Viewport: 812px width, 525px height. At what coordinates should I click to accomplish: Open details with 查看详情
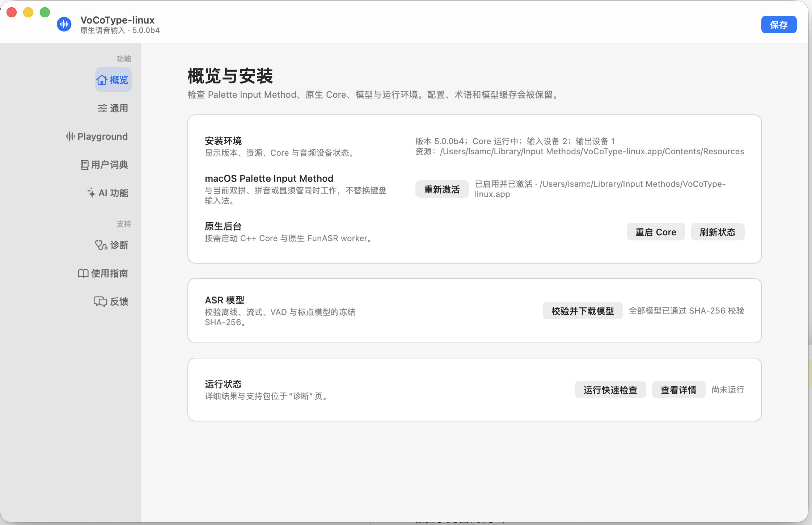point(678,390)
